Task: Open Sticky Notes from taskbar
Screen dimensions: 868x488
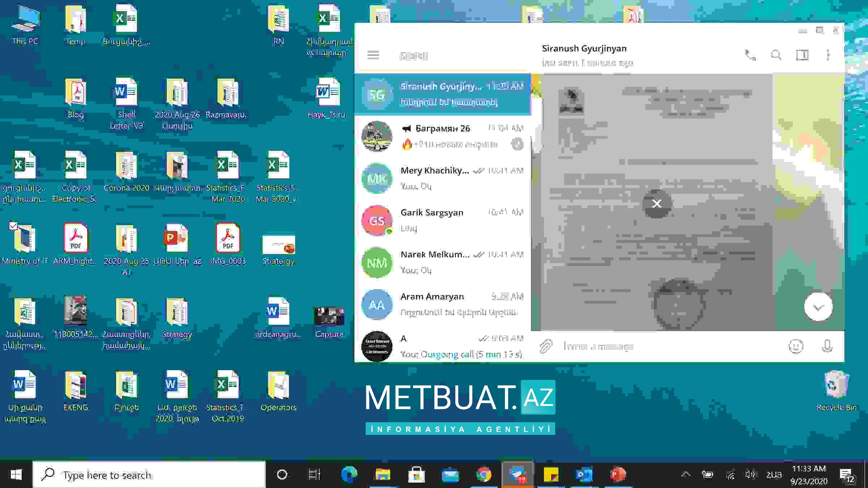Action: (x=551, y=475)
